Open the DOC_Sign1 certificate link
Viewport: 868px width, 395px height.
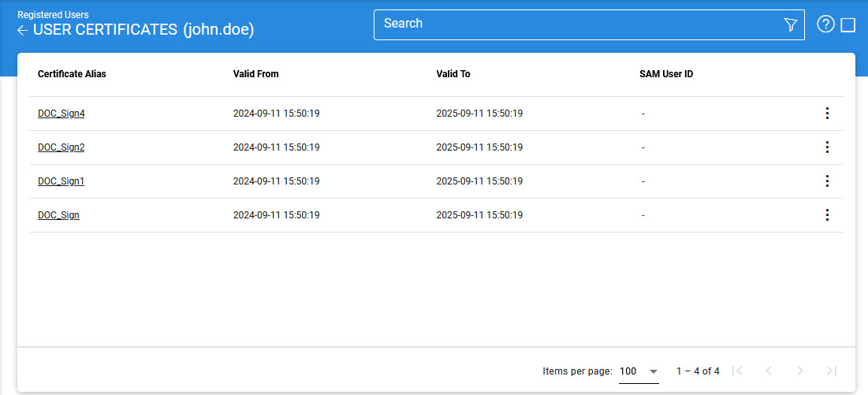(61, 181)
